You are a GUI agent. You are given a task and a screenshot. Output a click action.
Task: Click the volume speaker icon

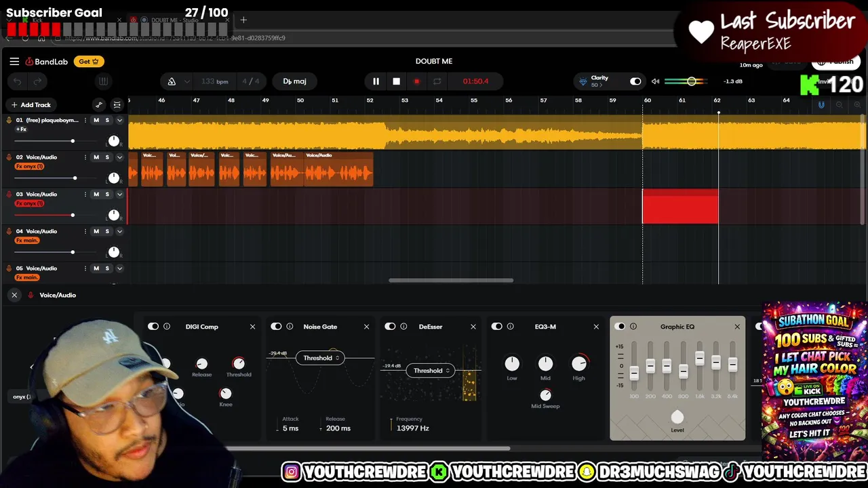pos(655,81)
